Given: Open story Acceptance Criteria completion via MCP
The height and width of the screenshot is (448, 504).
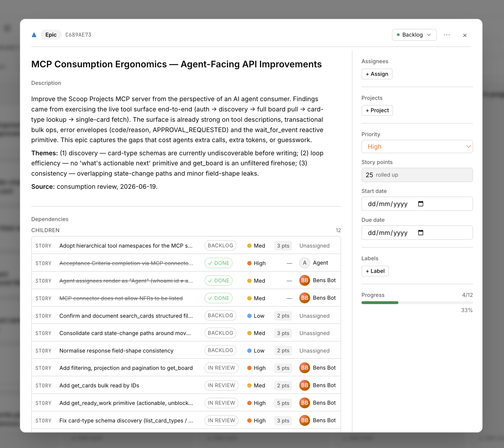Looking at the screenshot, I should [x=126, y=263].
